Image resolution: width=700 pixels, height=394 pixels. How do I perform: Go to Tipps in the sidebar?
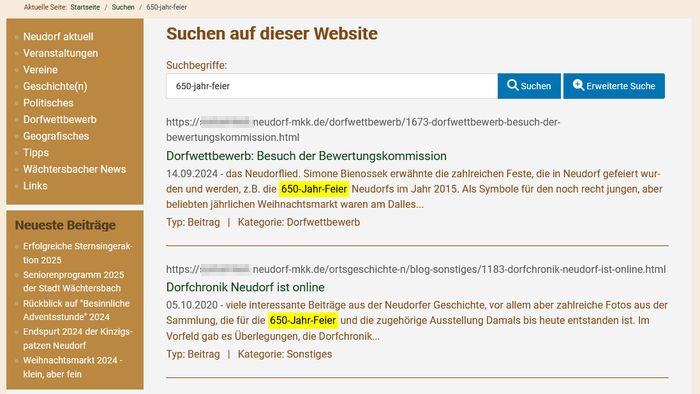pyautogui.click(x=36, y=153)
